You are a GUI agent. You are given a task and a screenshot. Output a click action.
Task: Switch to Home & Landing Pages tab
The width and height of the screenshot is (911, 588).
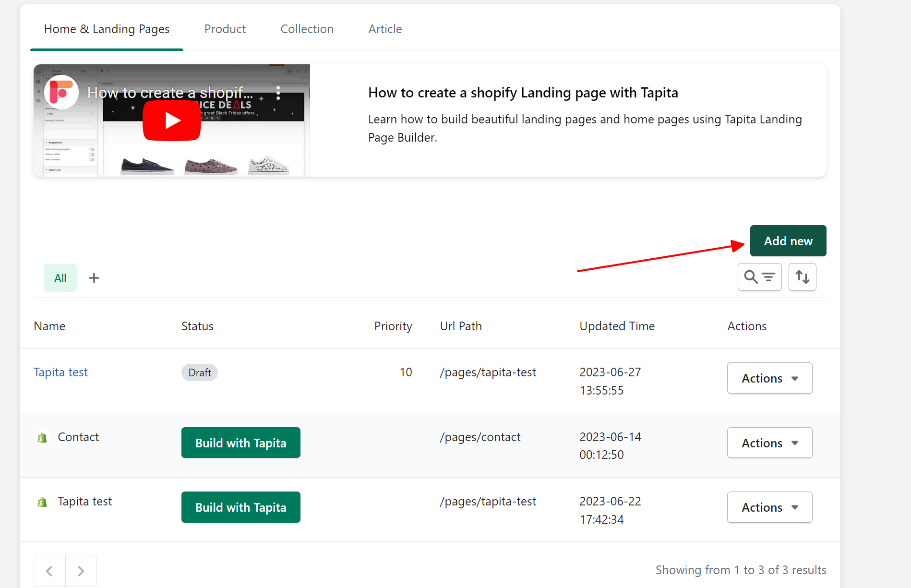[107, 29]
